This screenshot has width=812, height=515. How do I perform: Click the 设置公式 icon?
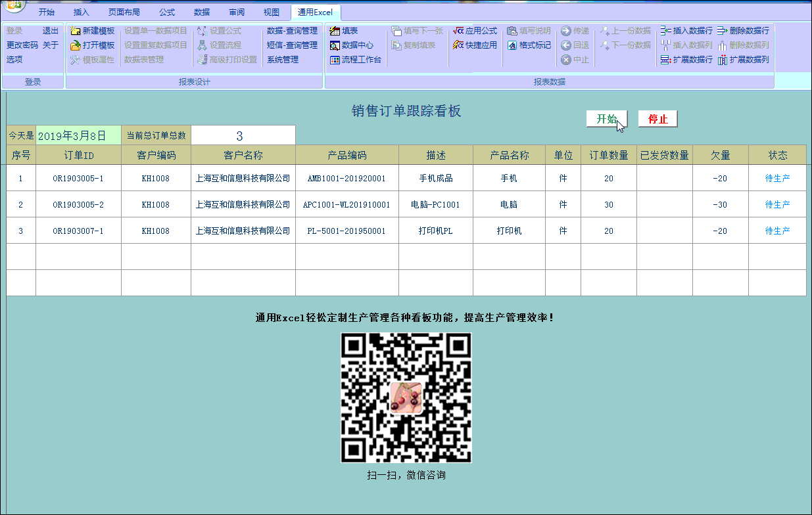[203, 31]
